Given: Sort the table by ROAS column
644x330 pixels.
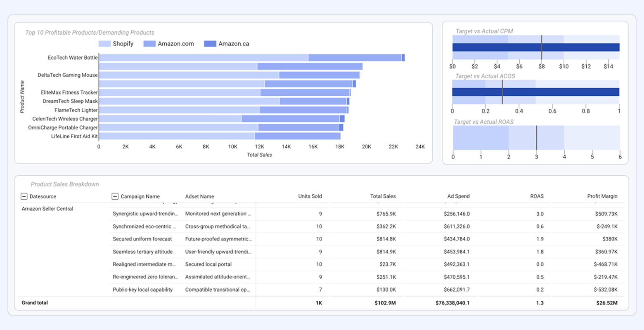Looking at the screenshot, I should click(537, 196).
